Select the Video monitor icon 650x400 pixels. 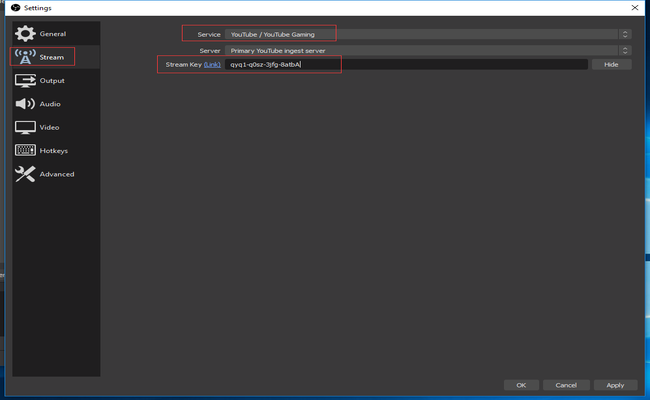25,128
